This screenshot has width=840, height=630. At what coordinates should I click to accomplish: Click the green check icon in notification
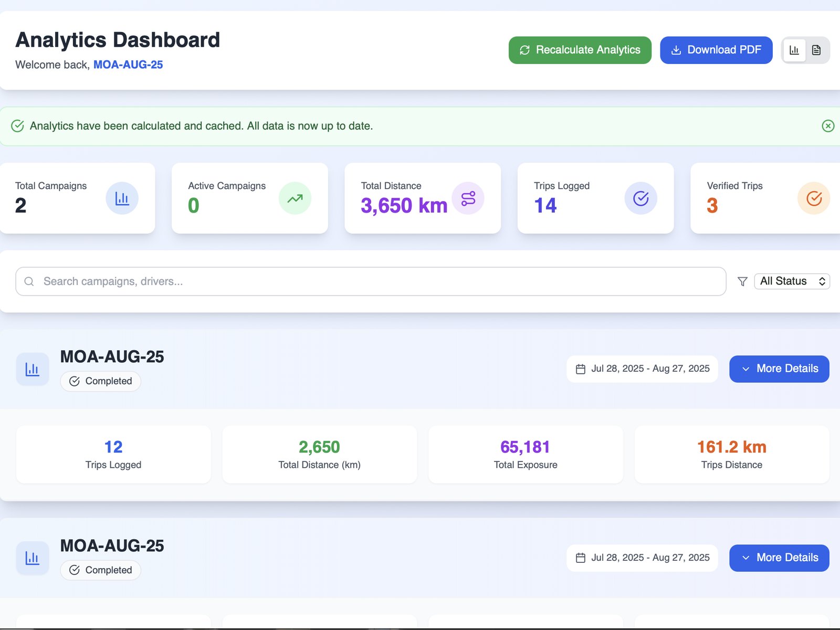tap(17, 126)
